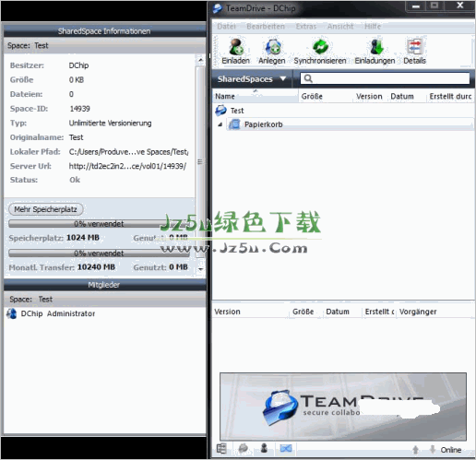This screenshot has height=460, width=476.
Task: Select the Papierkorb row
Action: click(350, 124)
